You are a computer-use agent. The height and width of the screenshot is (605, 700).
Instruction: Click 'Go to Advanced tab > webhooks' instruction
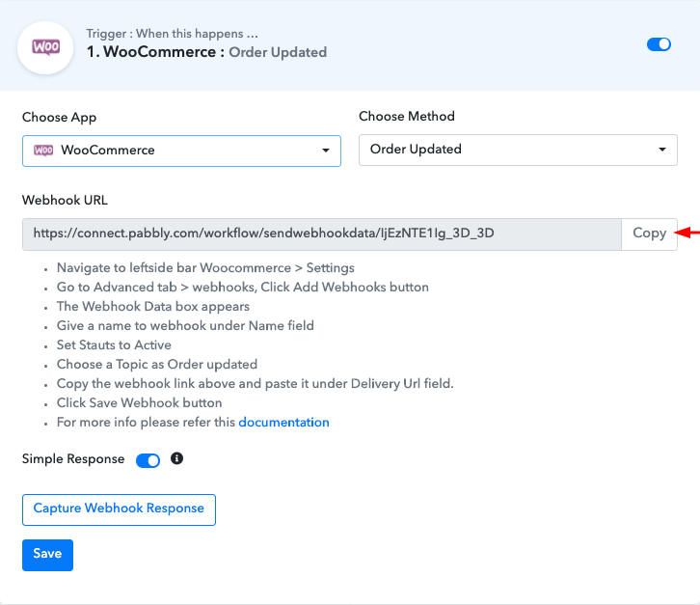242,287
